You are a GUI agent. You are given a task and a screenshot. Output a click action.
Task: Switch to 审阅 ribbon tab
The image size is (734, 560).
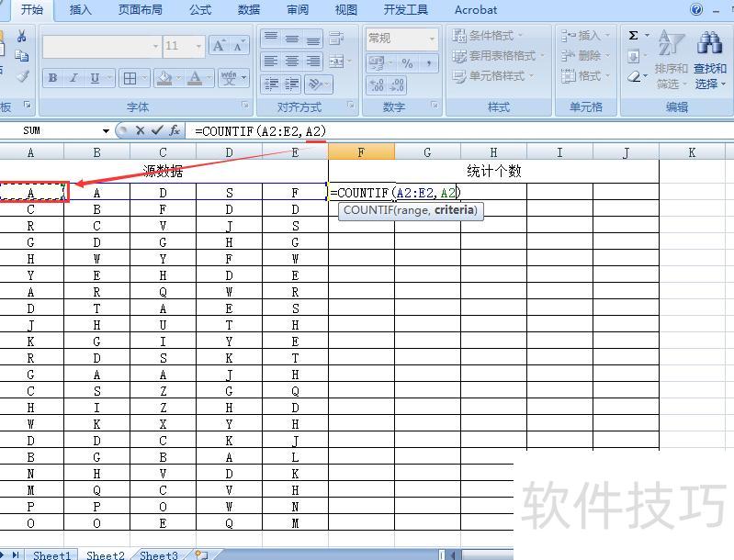click(x=298, y=9)
